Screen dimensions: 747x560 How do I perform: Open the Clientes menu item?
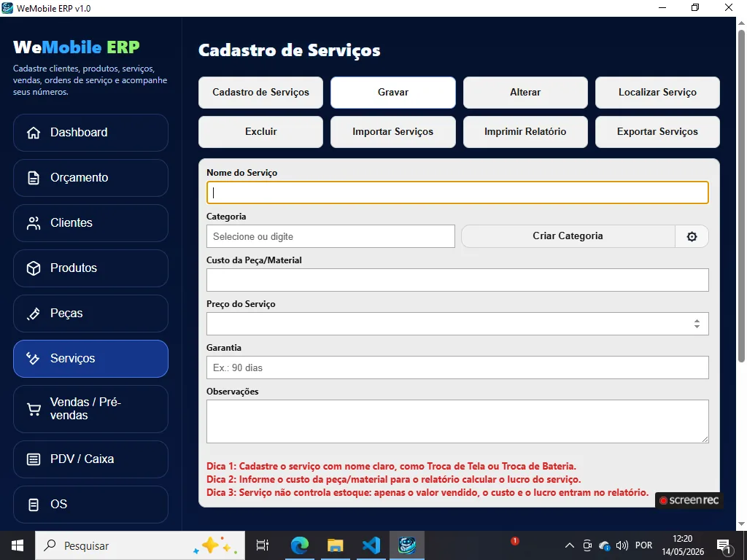point(90,223)
